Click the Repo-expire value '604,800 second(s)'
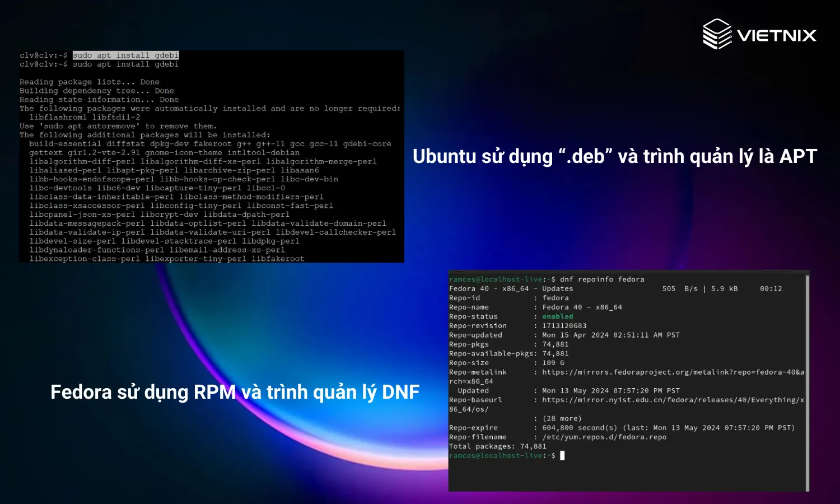The height and width of the screenshot is (504, 840). (580, 428)
